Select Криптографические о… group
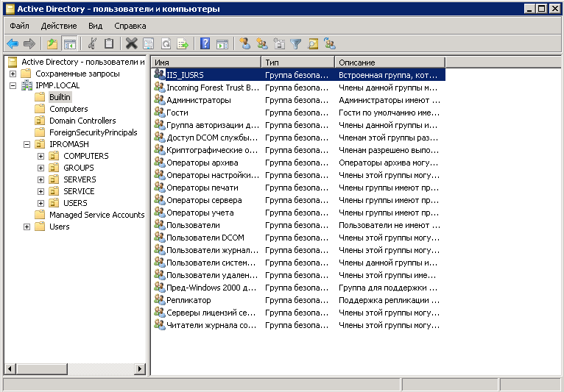Image resolution: width=564 pixels, height=392 pixels. click(x=212, y=150)
